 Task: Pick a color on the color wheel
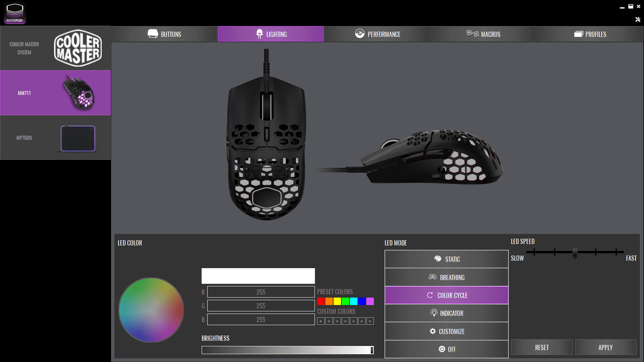pos(151,310)
